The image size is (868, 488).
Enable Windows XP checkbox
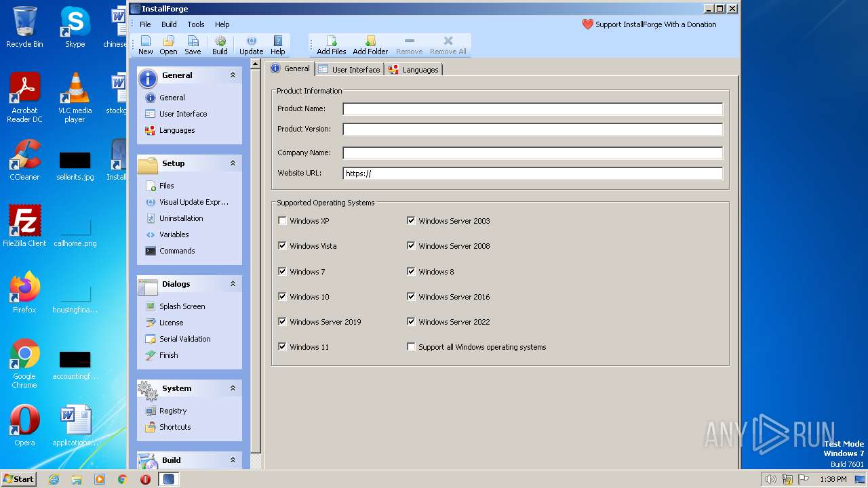[282, 221]
